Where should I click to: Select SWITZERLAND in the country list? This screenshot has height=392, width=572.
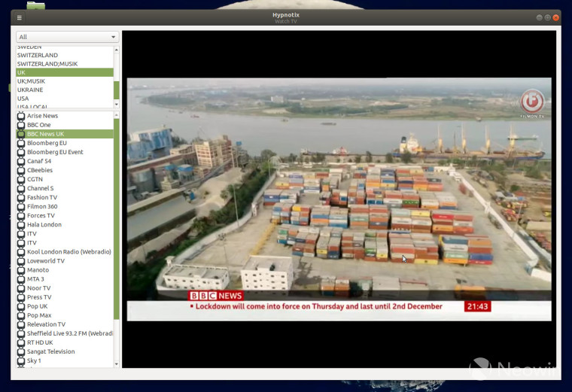point(65,55)
